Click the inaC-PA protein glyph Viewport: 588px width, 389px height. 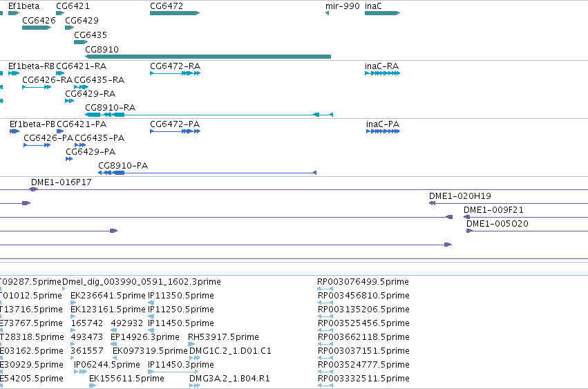383,131
